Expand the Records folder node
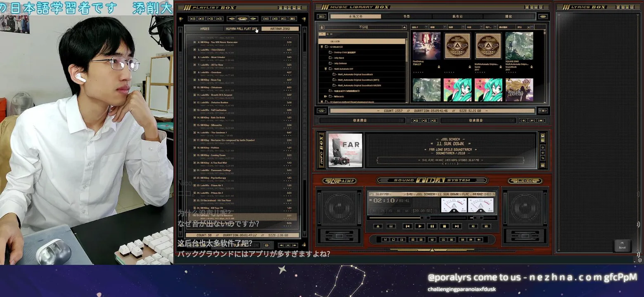Screen dimensions: 644x297 tap(326, 97)
